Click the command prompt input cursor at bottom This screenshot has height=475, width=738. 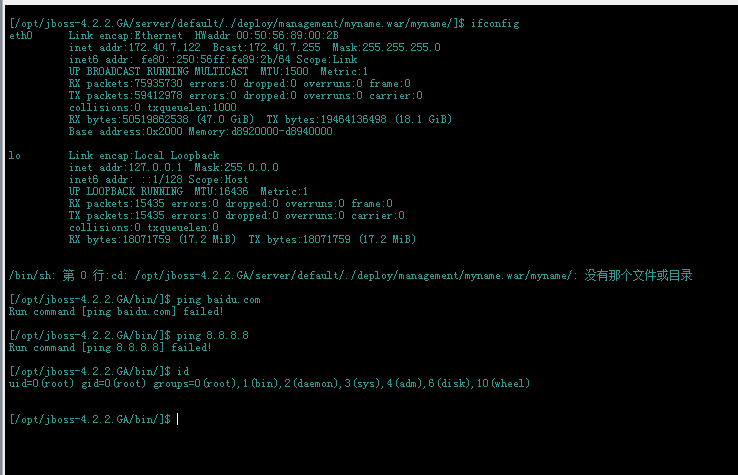point(177,419)
